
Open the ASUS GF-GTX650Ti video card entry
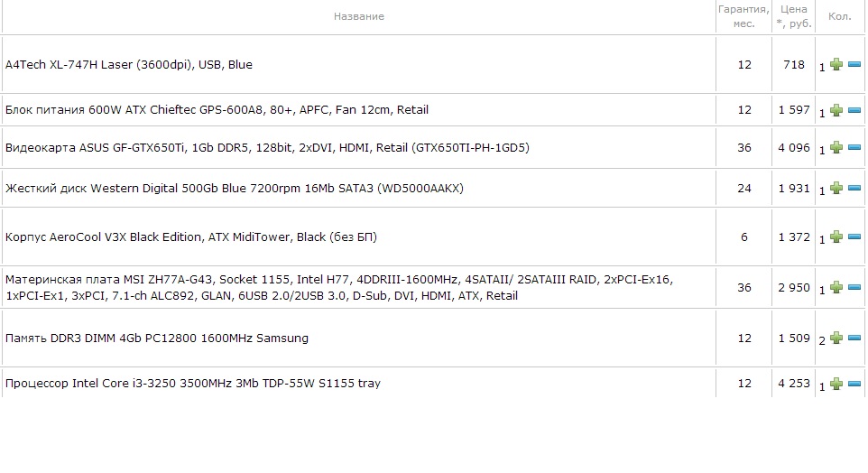pyautogui.click(x=267, y=148)
